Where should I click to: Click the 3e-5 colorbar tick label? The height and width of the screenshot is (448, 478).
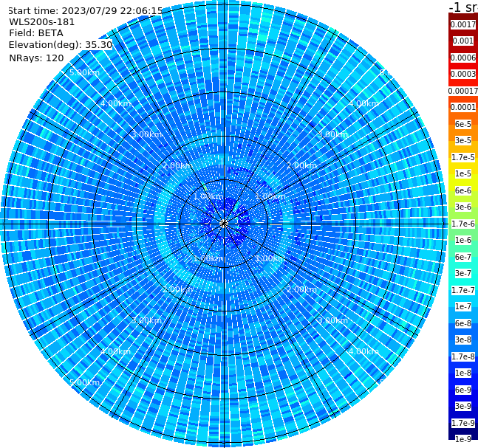pos(463,140)
